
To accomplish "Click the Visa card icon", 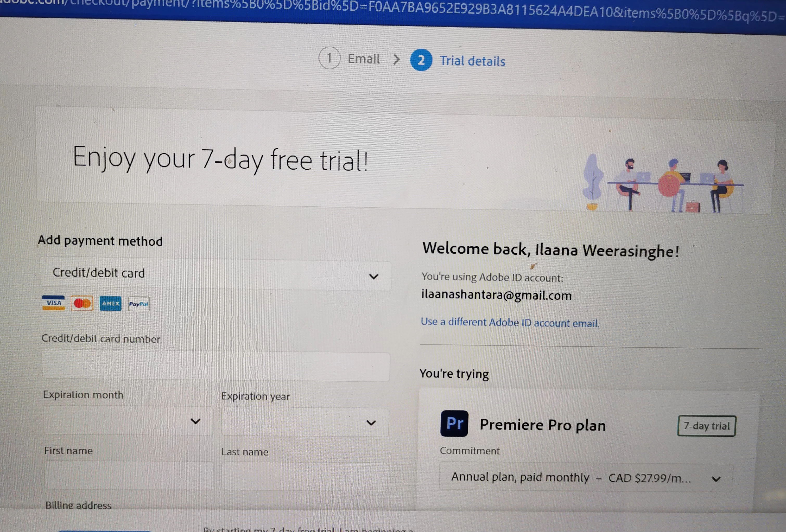I will click(x=53, y=303).
